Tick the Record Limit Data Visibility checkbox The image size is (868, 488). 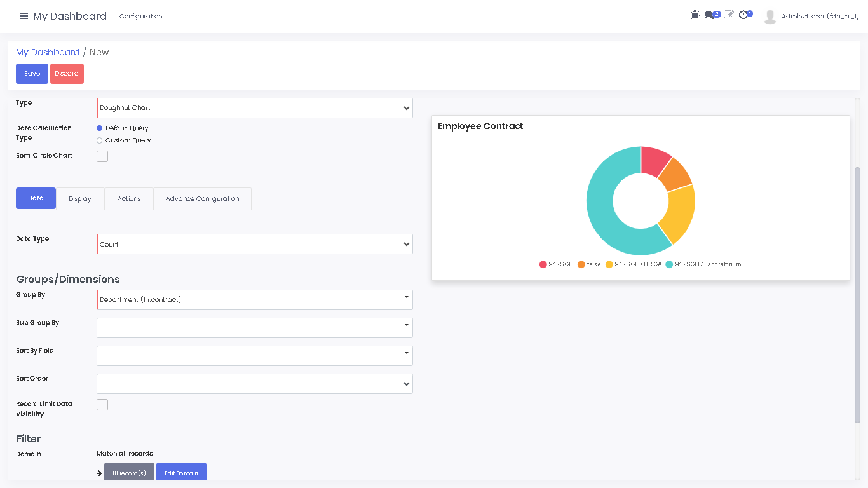[x=102, y=405]
